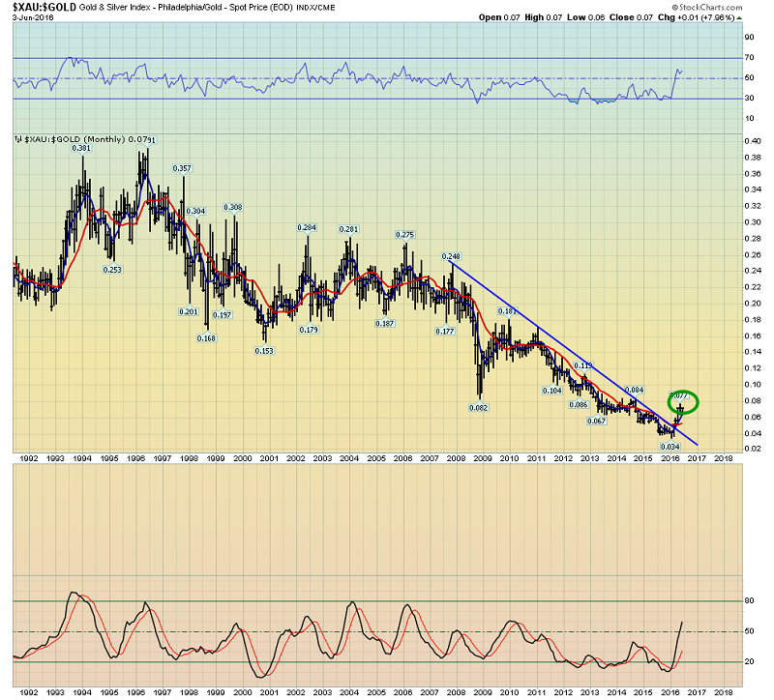Click the 0.40 value on the price scale
This screenshot has height=700, width=774.
pyautogui.click(x=753, y=141)
